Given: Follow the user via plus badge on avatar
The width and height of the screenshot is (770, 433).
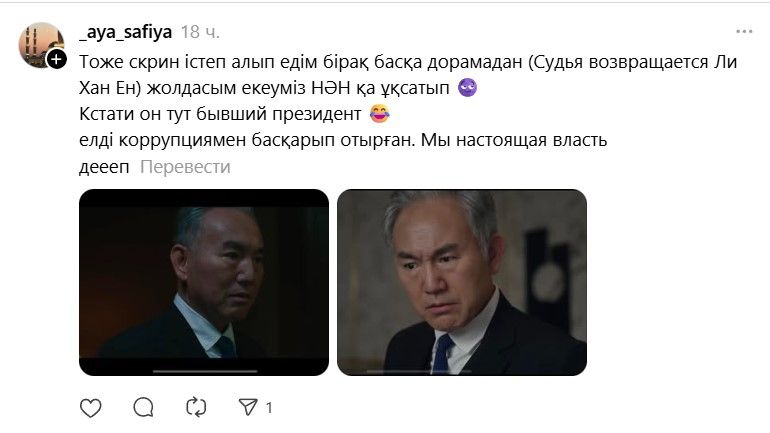Looking at the screenshot, I should pos(56,59).
